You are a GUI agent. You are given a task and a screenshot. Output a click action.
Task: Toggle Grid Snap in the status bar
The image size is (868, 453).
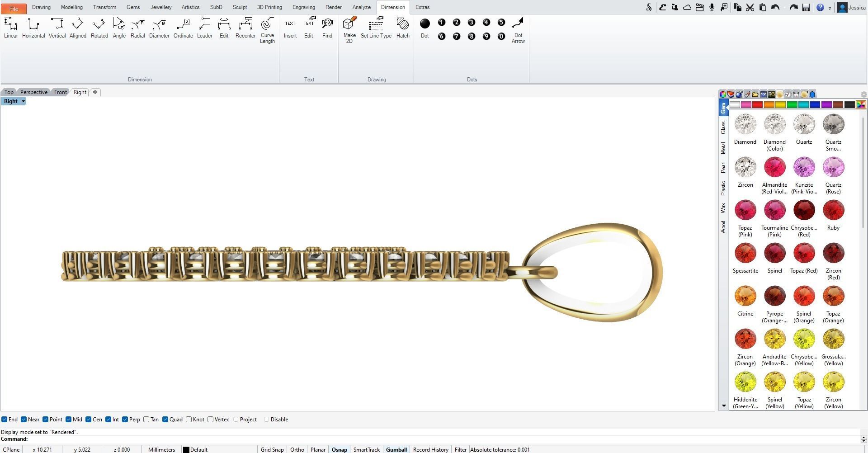click(x=272, y=450)
